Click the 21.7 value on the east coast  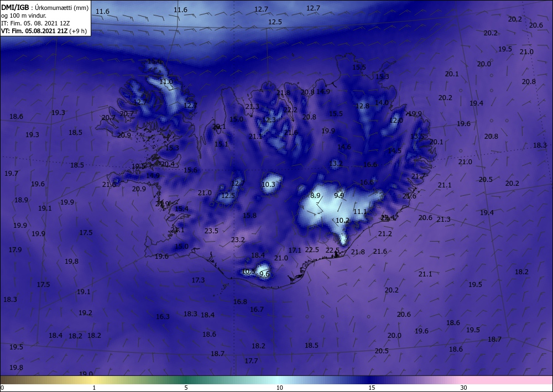pyautogui.click(x=418, y=176)
